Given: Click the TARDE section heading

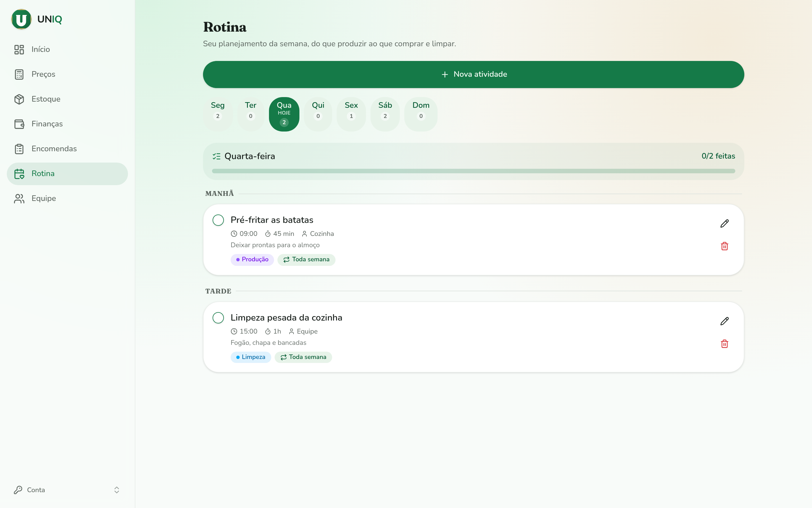Looking at the screenshot, I should pyautogui.click(x=218, y=291).
